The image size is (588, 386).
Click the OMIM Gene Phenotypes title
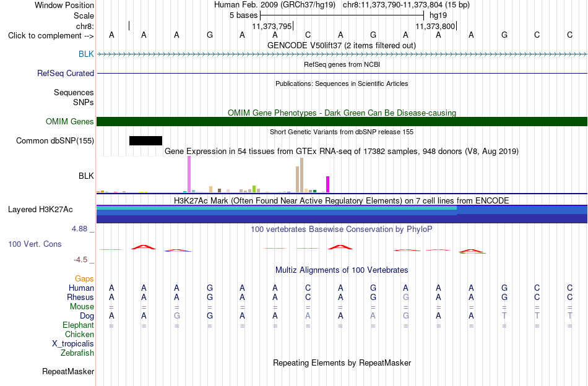coord(342,113)
